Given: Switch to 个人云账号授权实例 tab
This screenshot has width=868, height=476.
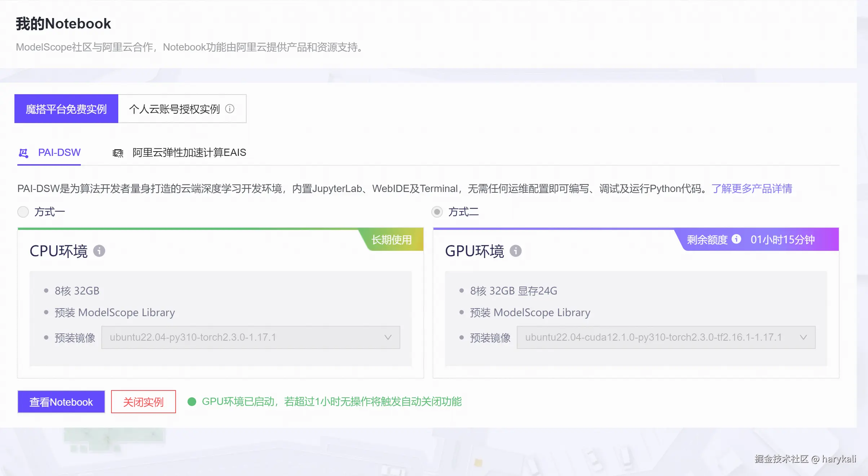Looking at the screenshot, I should pos(175,109).
